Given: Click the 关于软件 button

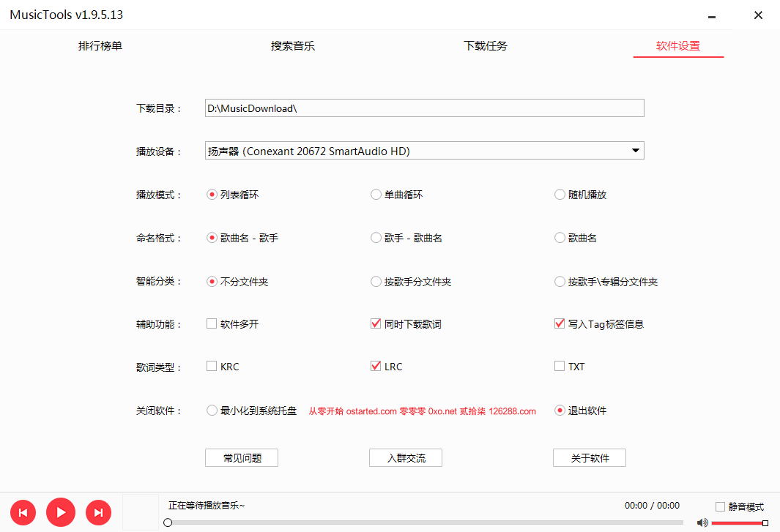Looking at the screenshot, I should tap(590, 458).
